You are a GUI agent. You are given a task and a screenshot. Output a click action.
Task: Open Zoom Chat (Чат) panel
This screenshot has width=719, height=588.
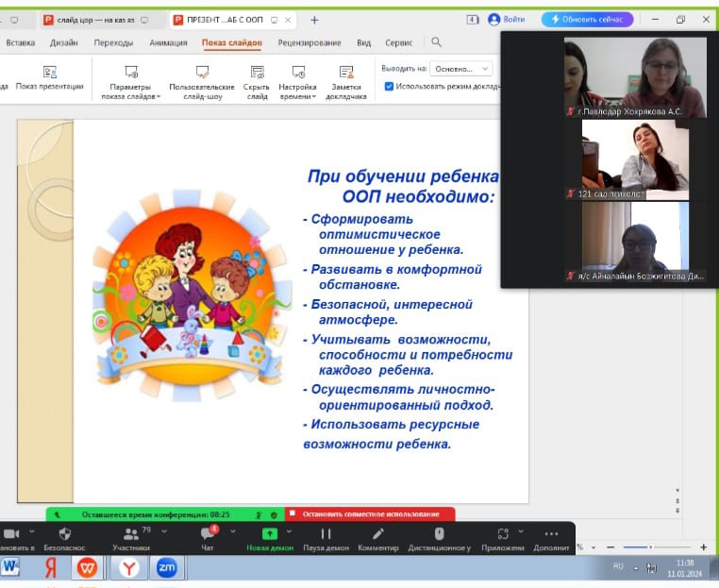click(x=207, y=538)
